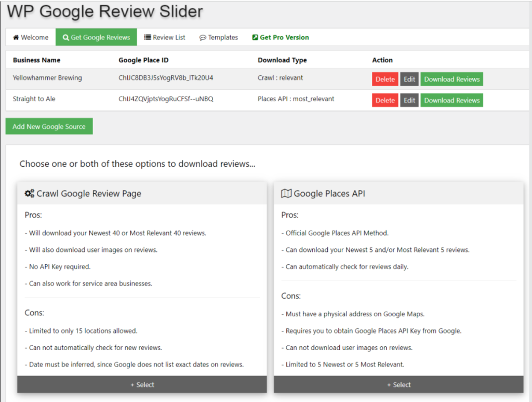This screenshot has width=532, height=402.
Task: Click the external link icon beside Get Pro Version
Action: click(255, 37)
